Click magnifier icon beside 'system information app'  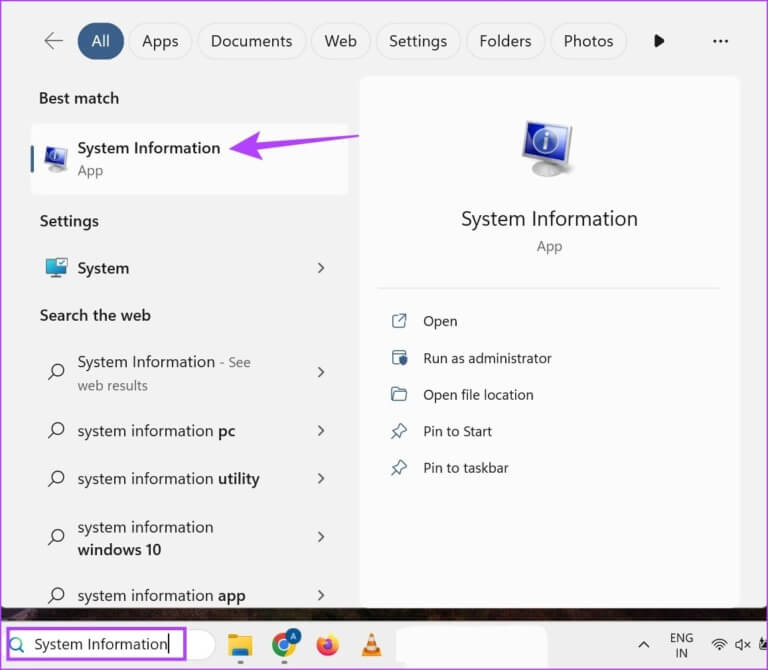pos(56,595)
